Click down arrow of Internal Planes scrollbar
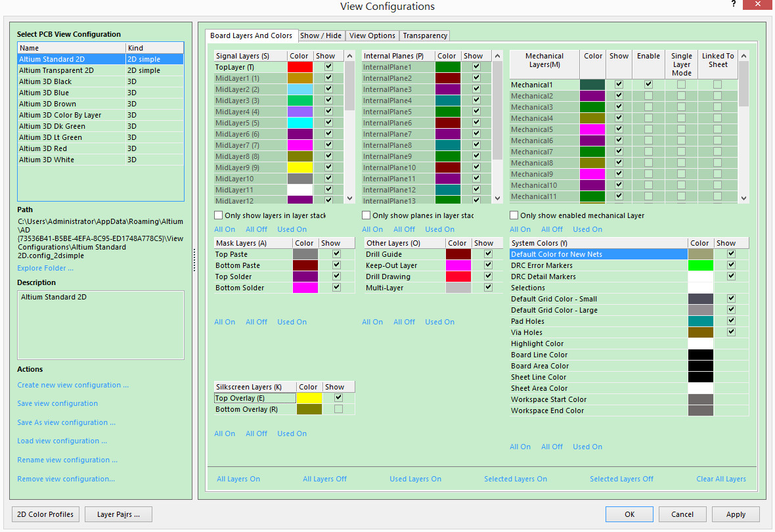Image resolution: width=775 pixels, height=532 pixels. point(498,198)
